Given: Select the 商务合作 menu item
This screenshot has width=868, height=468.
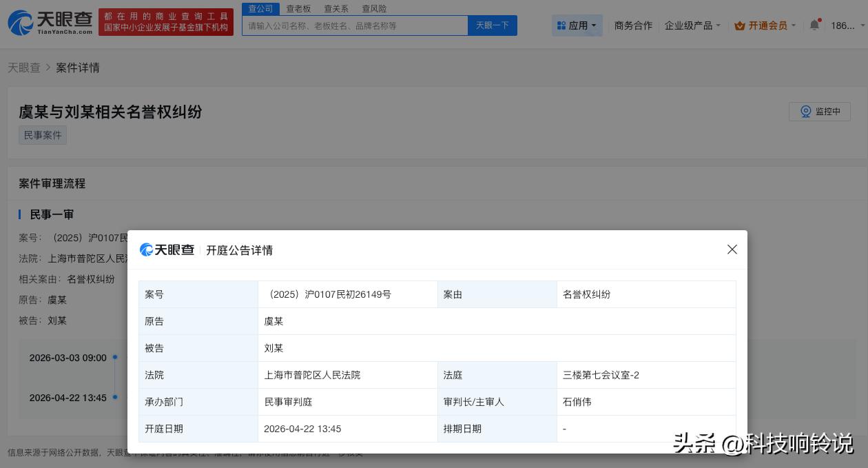Looking at the screenshot, I should point(633,26).
